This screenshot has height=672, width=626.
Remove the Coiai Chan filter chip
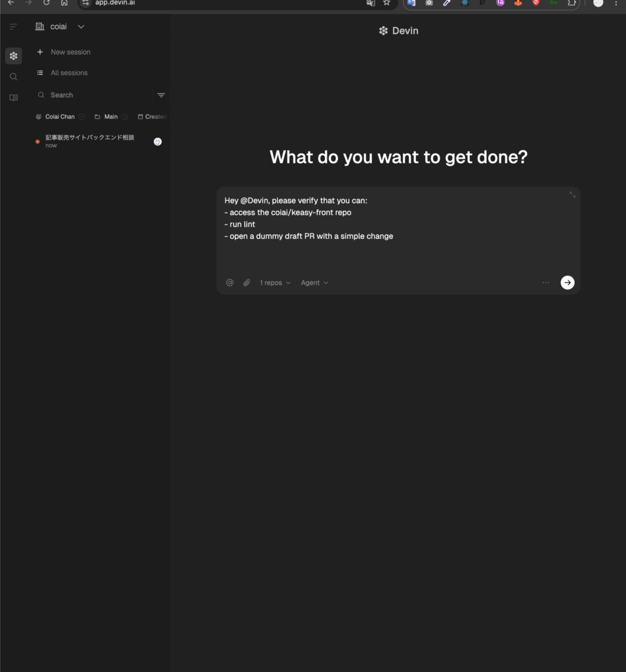[x=82, y=117]
